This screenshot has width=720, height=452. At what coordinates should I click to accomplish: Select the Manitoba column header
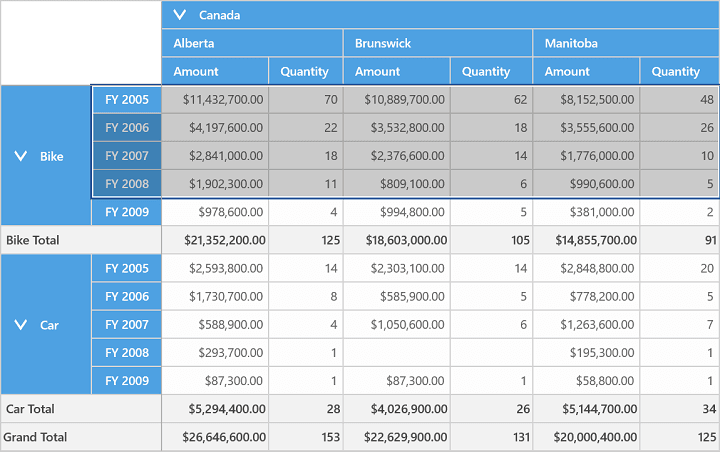coord(626,43)
